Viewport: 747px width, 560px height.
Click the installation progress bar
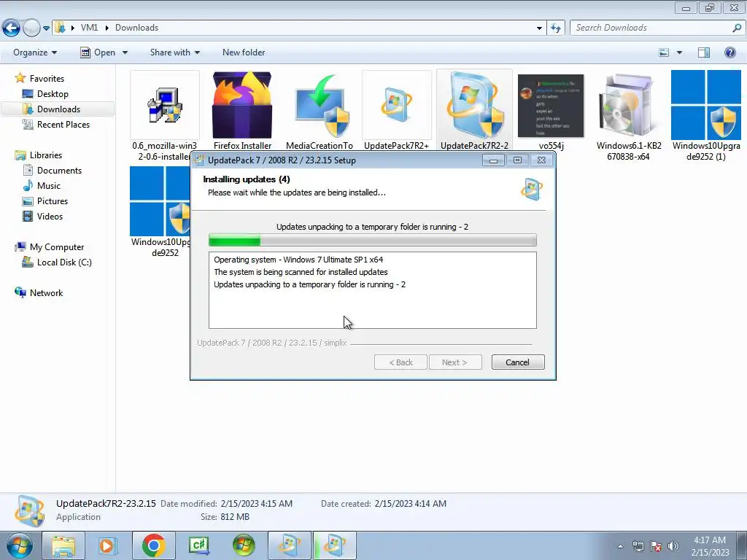click(373, 240)
